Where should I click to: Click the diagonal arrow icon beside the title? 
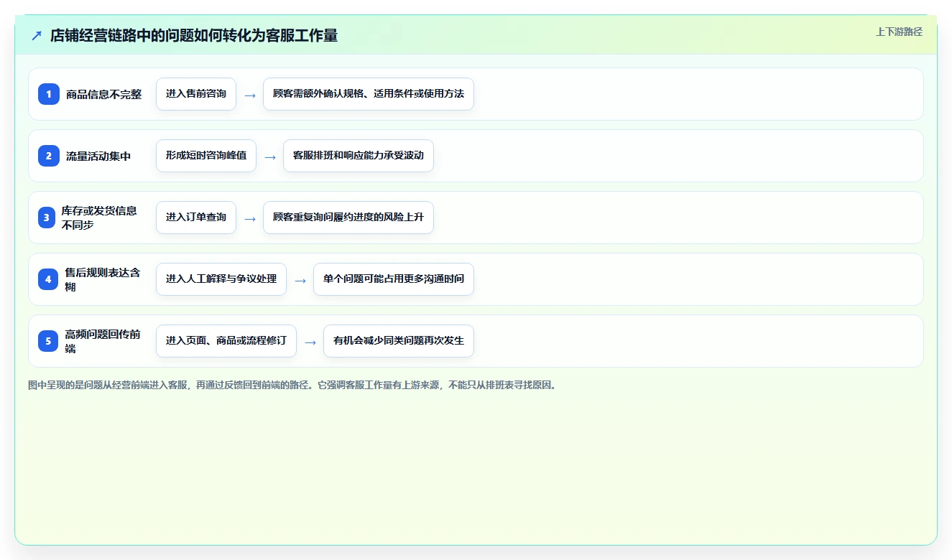point(37,36)
